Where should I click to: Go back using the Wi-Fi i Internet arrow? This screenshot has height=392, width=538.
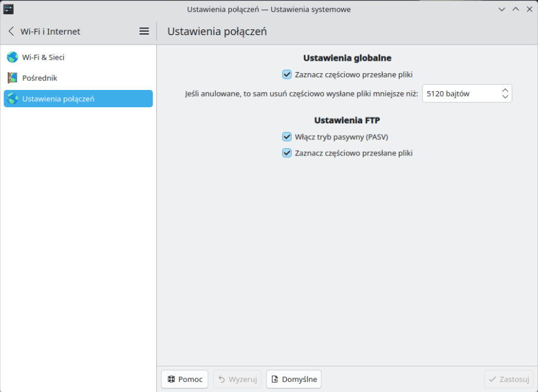click(11, 31)
